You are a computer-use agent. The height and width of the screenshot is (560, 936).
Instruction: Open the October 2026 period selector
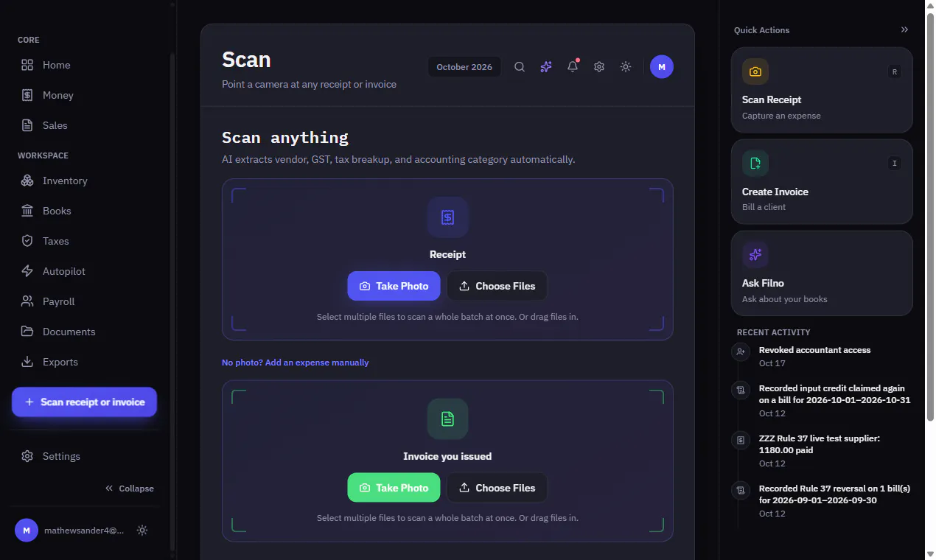[x=464, y=67]
